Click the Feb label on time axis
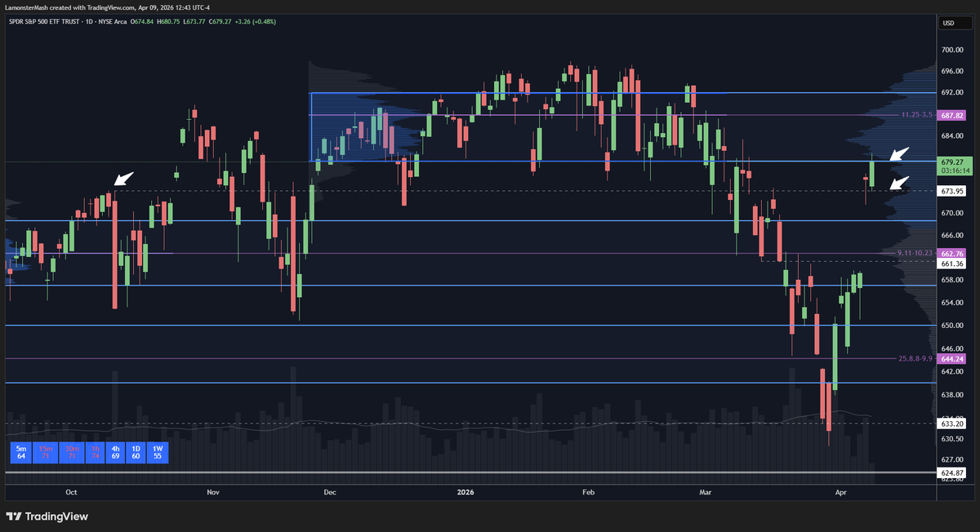980x532 pixels. (588, 493)
